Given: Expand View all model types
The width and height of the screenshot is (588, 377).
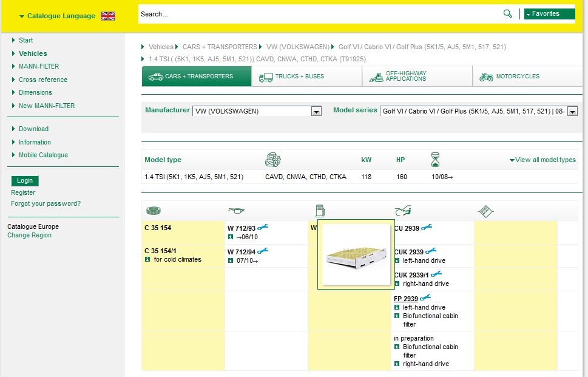Looking at the screenshot, I should 542,160.
